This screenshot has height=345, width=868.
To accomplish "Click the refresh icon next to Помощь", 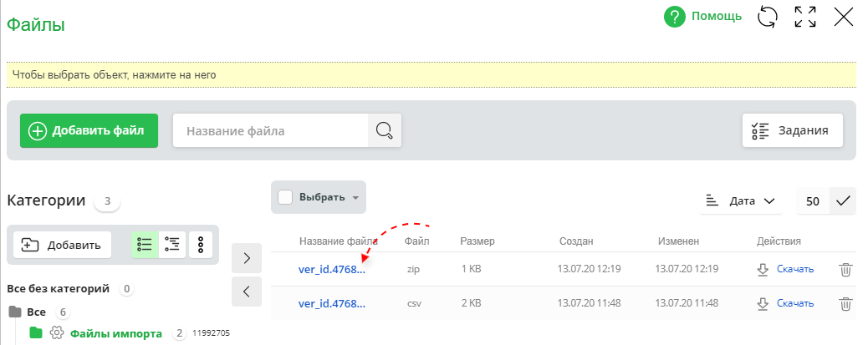I will 767,17.
